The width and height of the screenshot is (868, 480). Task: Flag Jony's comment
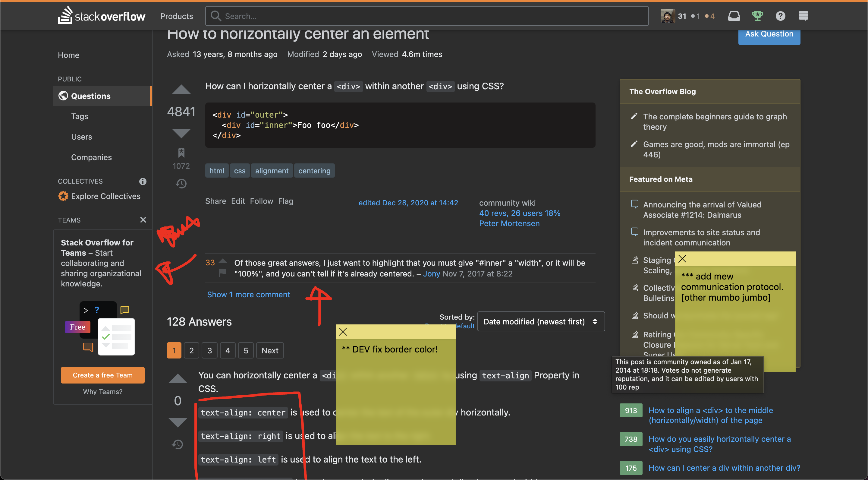click(223, 272)
